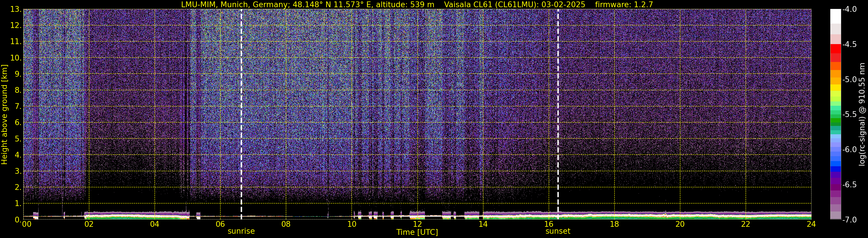868x238 pixels.
Task: Click the time axis tick '10'
Action: click(x=352, y=224)
